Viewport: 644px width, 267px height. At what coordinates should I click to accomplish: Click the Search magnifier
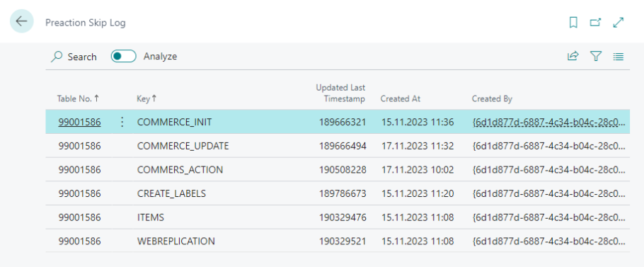57,57
